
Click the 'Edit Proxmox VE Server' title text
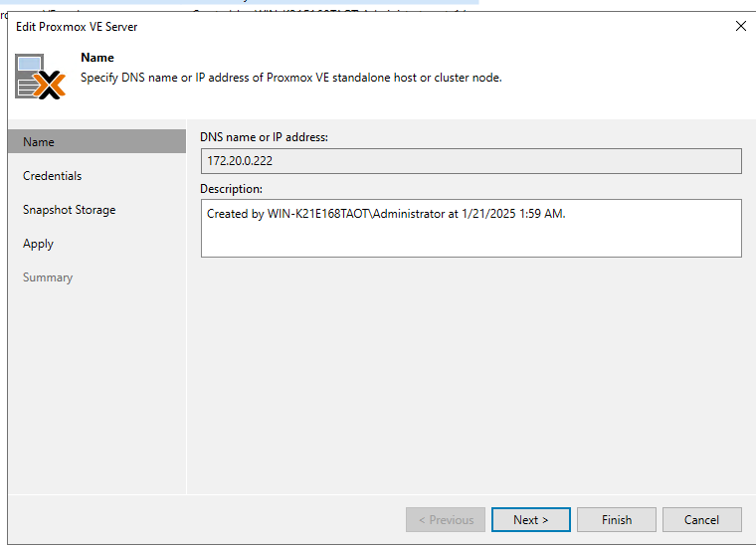[x=77, y=27]
